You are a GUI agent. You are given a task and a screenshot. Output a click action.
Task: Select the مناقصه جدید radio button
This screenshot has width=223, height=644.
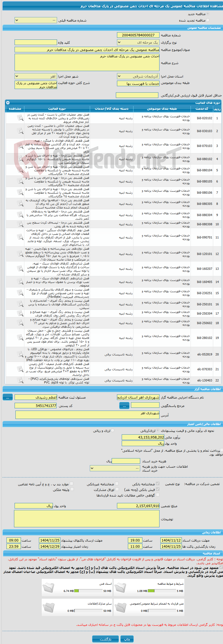pos(208,14)
